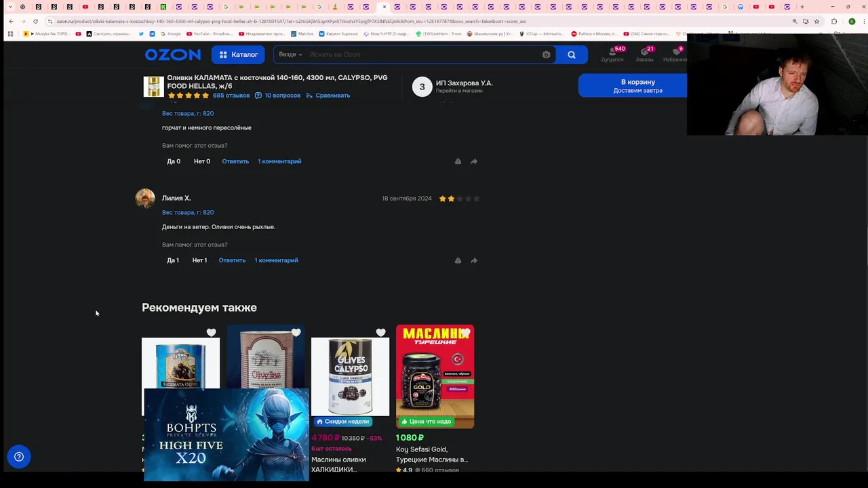Image resolution: width=868 pixels, height=488 pixels.
Task: Open the Каталог menu
Action: [238, 55]
